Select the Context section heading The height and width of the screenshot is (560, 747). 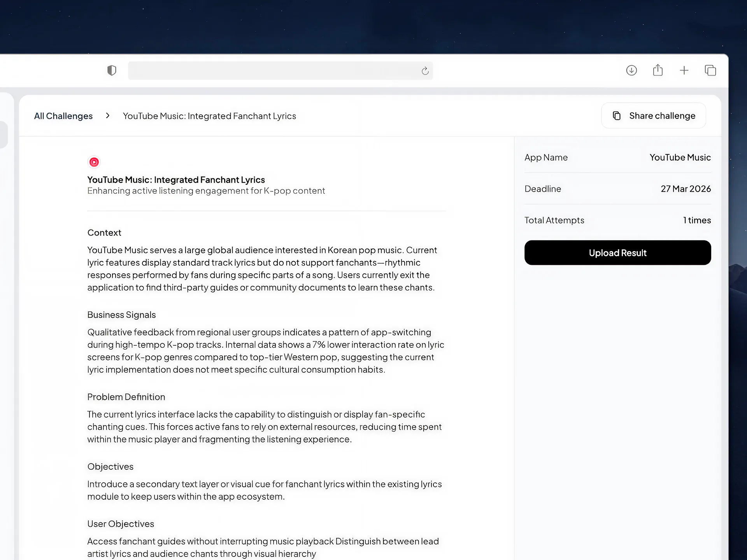104,233
